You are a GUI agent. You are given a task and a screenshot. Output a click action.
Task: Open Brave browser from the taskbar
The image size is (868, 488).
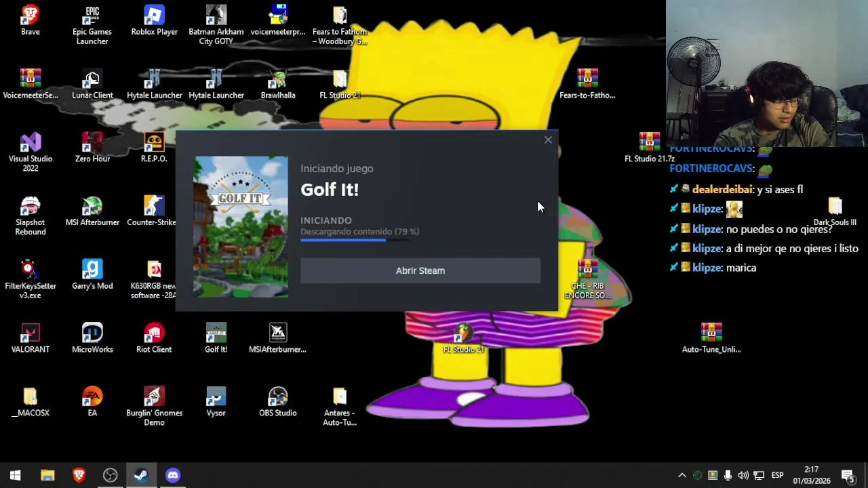point(79,475)
